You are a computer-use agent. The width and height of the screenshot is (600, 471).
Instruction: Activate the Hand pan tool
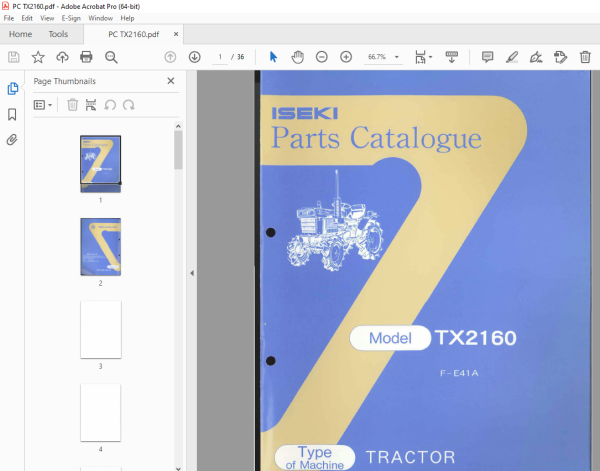(x=297, y=57)
